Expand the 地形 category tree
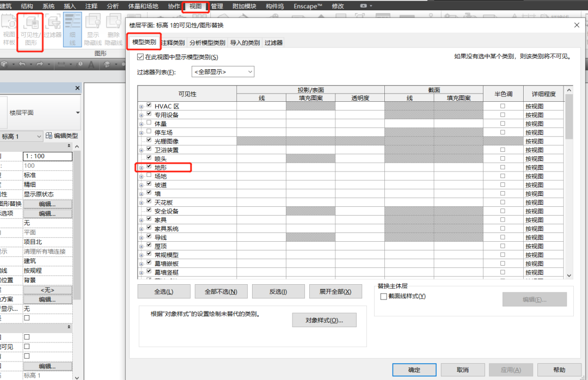Viewport: 588px width, 380px height. pos(142,168)
